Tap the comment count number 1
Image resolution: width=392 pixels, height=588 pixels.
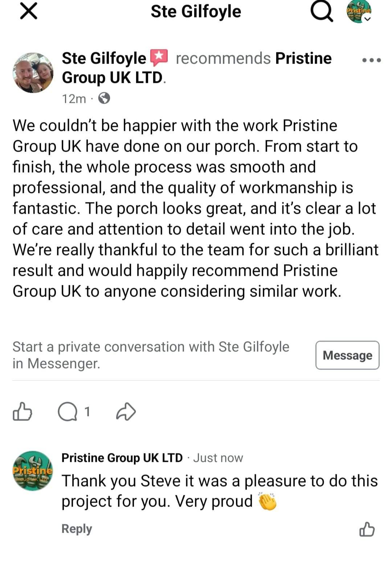87,412
